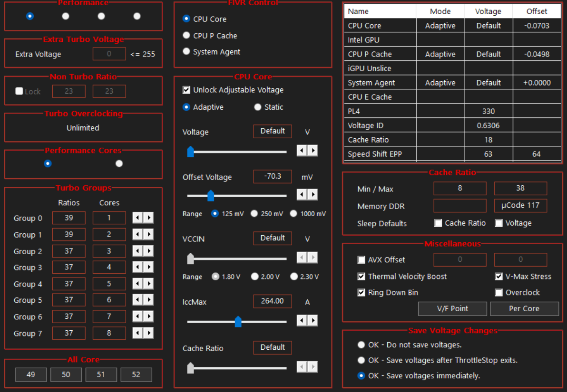Choose the Static voltage mode
Screen dimensions: 567x392
(258, 107)
